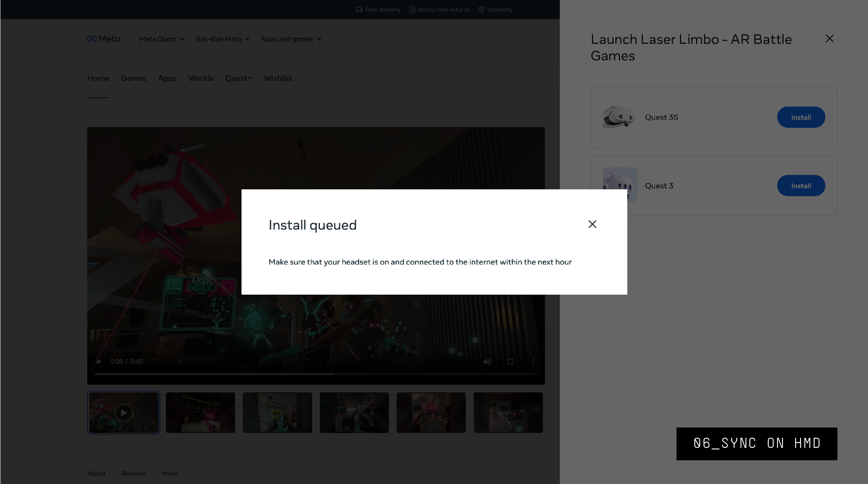Expand the Apps and games menu
Image resolution: width=868 pixels, height=484 pixels.
291,39
